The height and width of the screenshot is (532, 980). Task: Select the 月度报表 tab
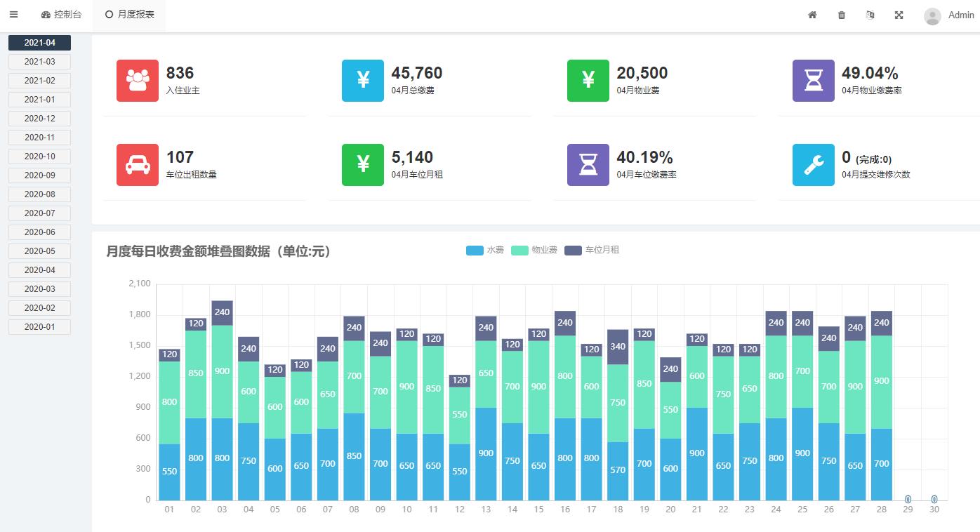[x=129, y=15]
